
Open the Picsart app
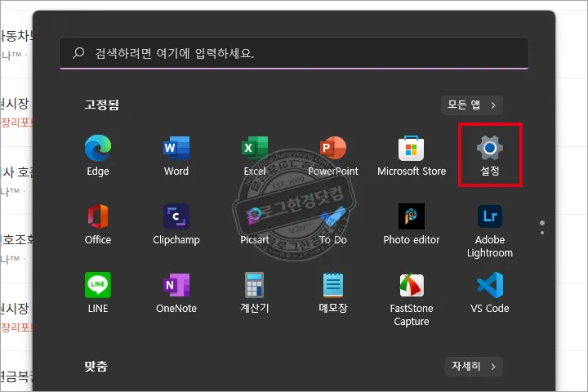(x=255, y=224)
